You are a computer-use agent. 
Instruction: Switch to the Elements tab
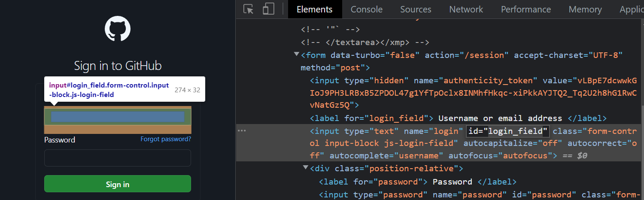coord(315,9)
